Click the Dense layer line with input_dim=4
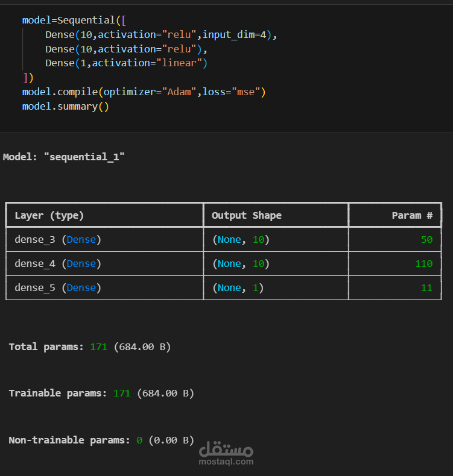The height and width of the screenshot is (476, 453). point(160,34)
